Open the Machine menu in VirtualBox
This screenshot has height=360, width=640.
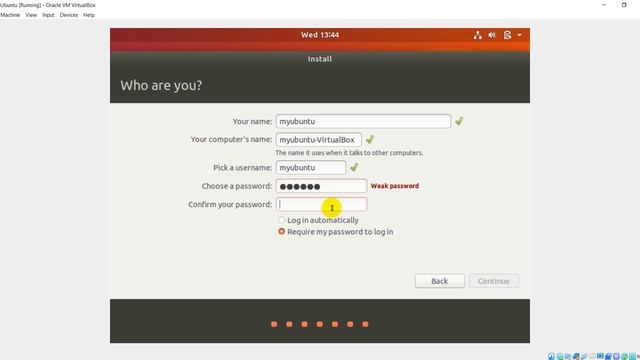[10, 15]
